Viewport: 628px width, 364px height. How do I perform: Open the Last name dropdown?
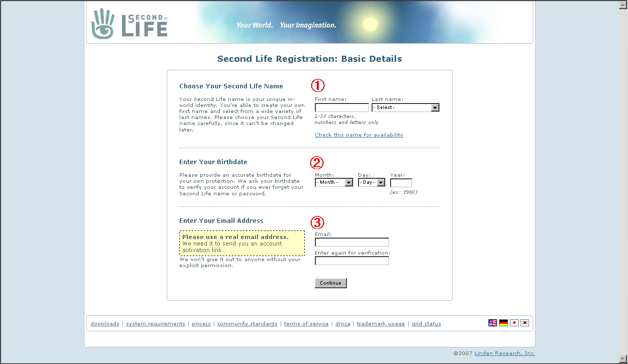pos(406,107)
